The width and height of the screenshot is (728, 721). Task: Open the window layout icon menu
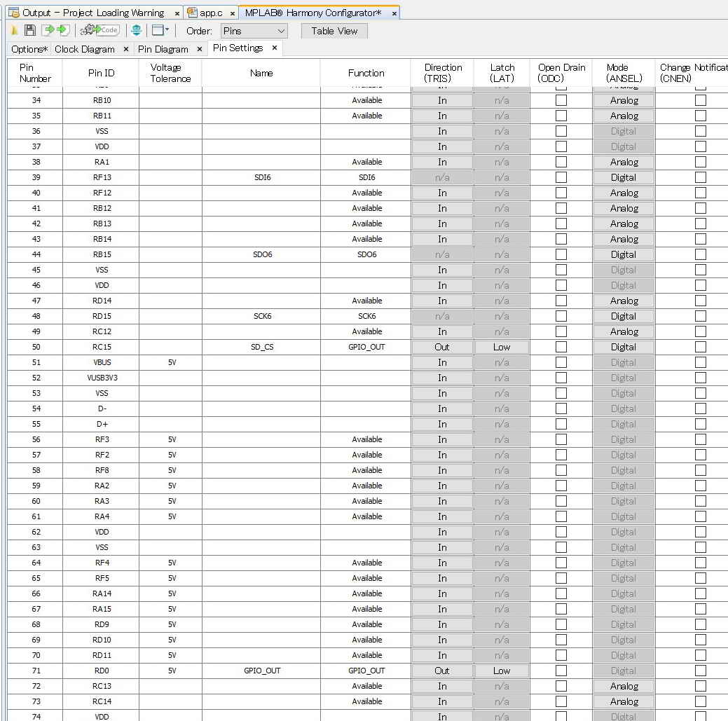[x=160, y=31]
